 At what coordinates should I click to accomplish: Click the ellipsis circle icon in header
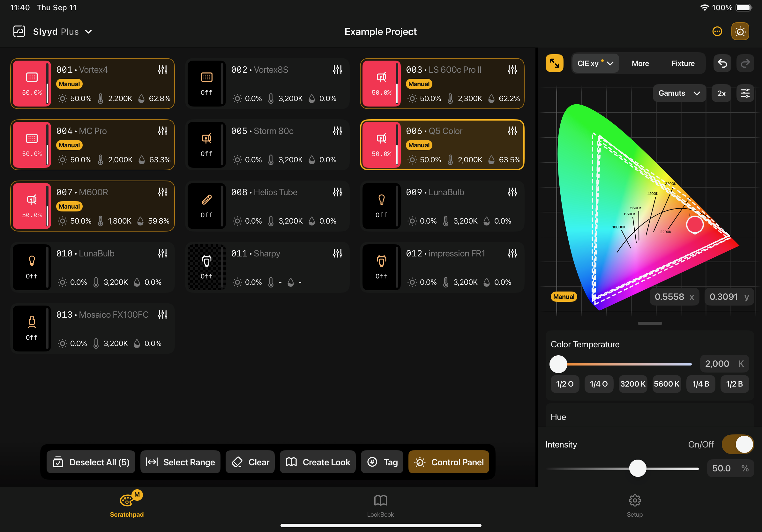(x=717, y=32)
